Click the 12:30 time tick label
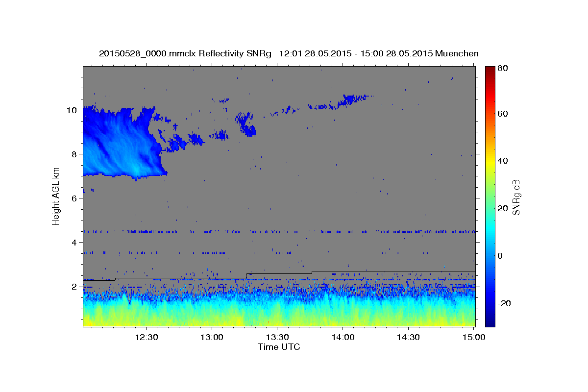Viewport: 588px width, 392px height. pos(146,337)
